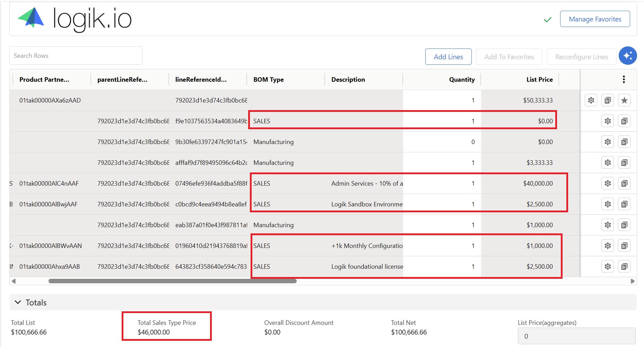
Task: Click the right scroll arrow of the table
Action: click(x=633, y=281)
